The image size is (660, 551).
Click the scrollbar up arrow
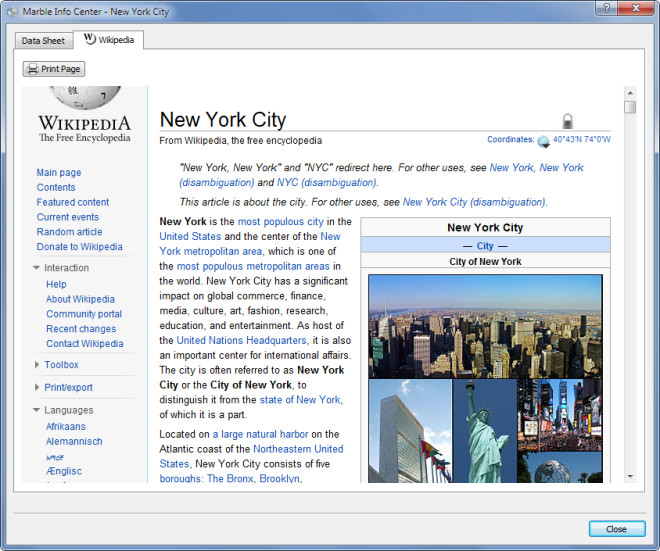pyautogui.click(x=630, y=93)
